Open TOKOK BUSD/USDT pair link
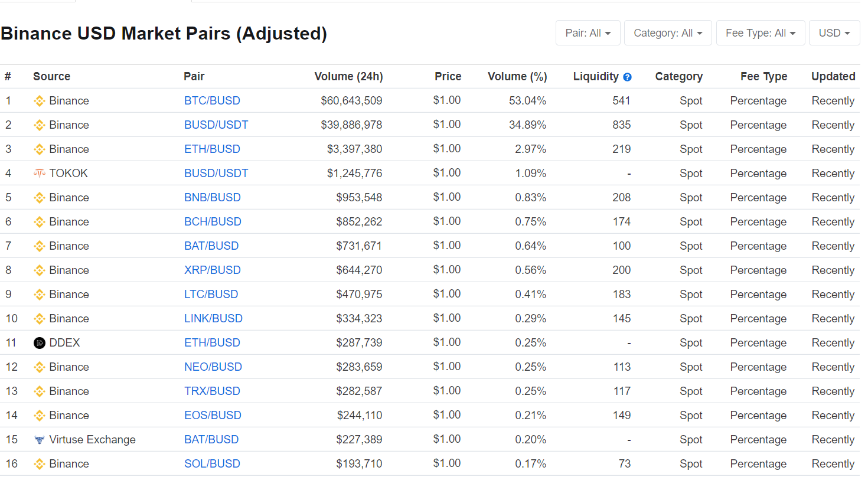 [x=216, y=174]
